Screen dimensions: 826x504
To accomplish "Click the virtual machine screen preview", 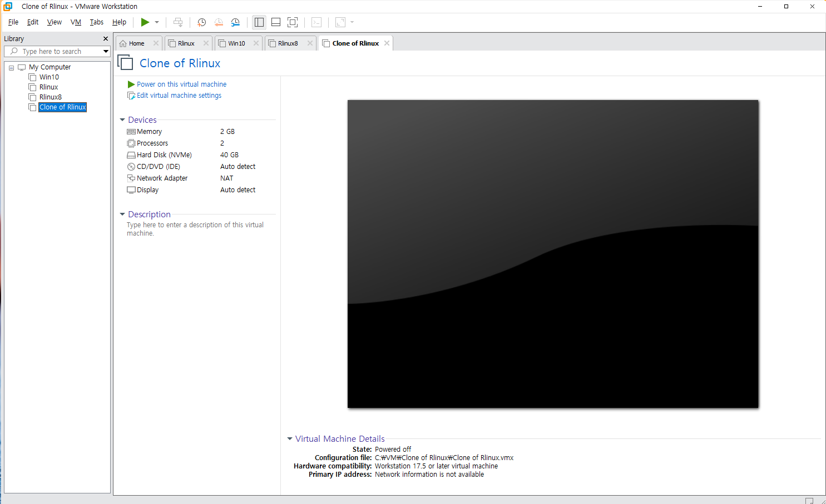I will [x=553, y=254].
